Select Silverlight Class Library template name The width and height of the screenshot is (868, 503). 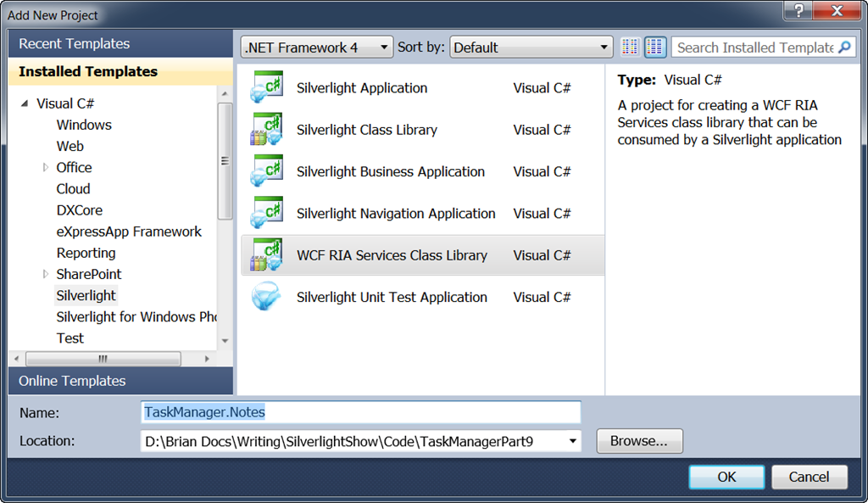(367, 130)
